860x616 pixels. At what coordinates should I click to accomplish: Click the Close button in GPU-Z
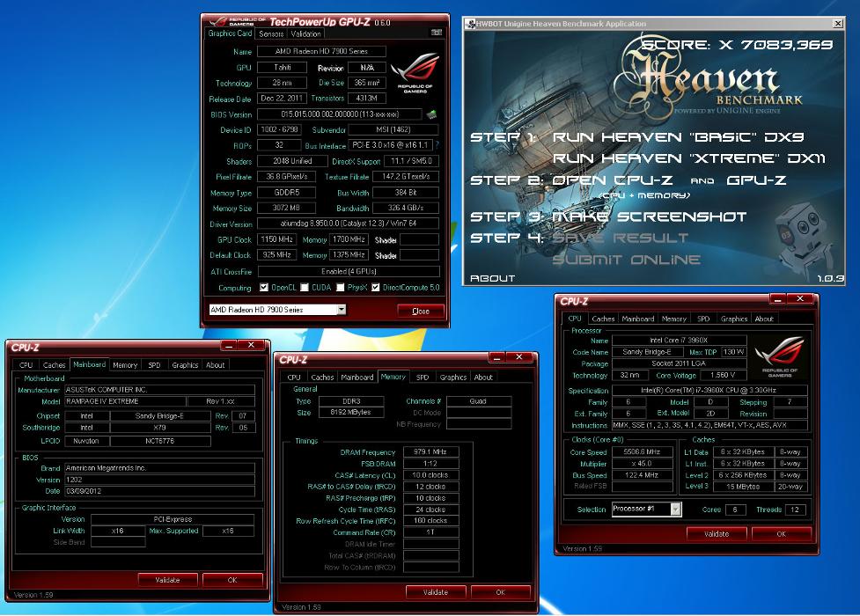coord(421,311)
